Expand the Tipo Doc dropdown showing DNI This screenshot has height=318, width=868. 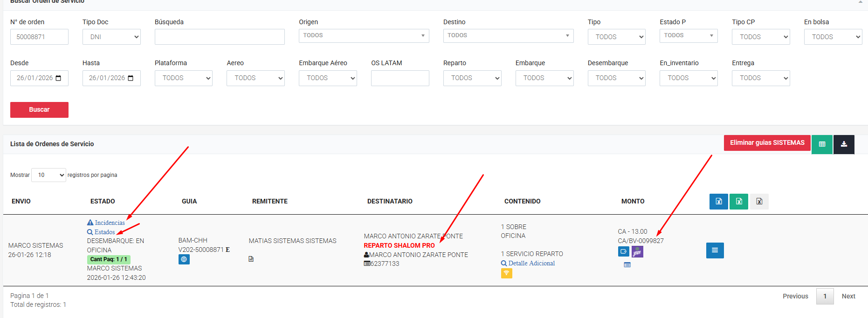tap(111, 37)
